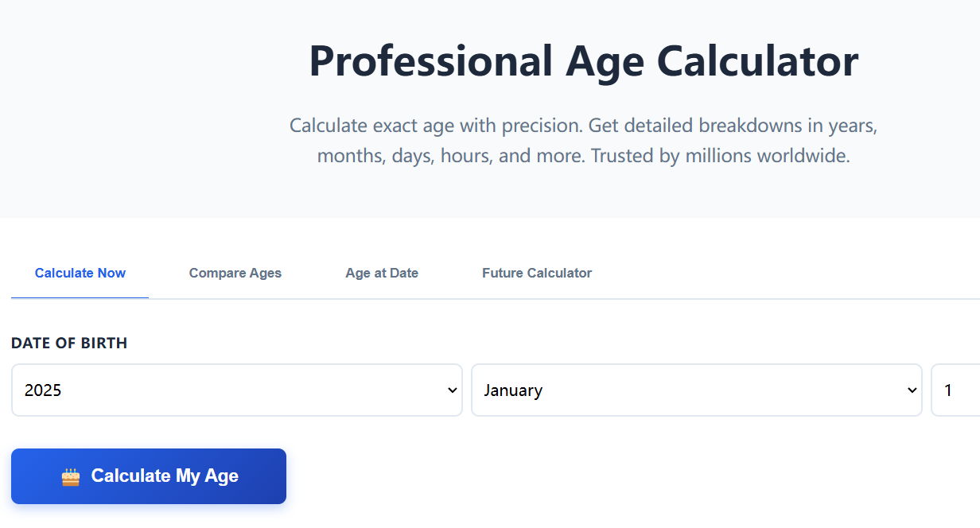This screenshot has width=980, height=528.
Task: Select the Compare Ages tab
Action: click(235, 273)
